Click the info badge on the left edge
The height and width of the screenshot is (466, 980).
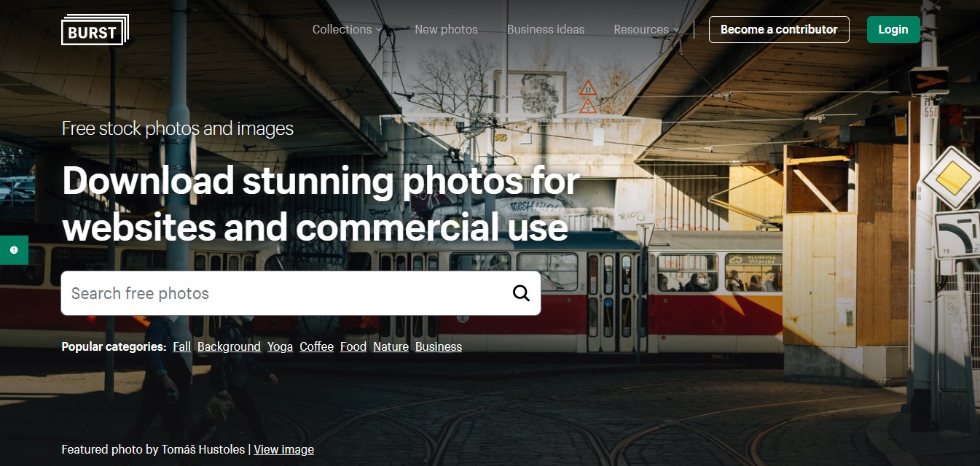tap(14, 249)
